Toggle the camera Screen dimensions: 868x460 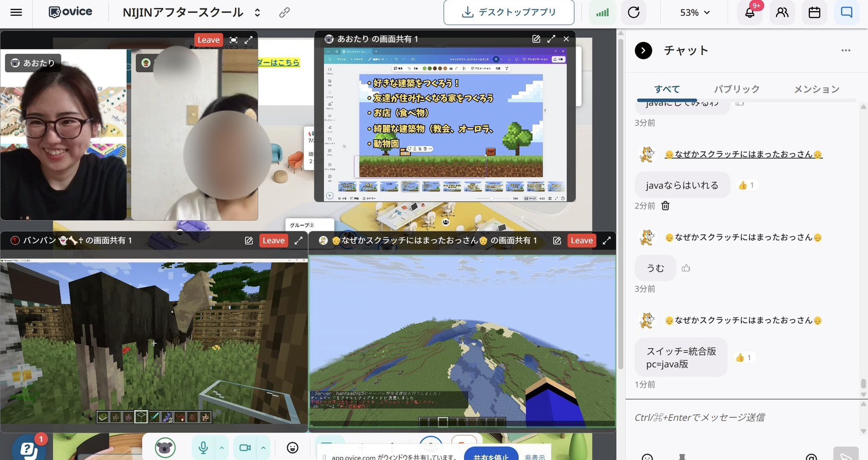pyautogui.click(x=245, y=448)
